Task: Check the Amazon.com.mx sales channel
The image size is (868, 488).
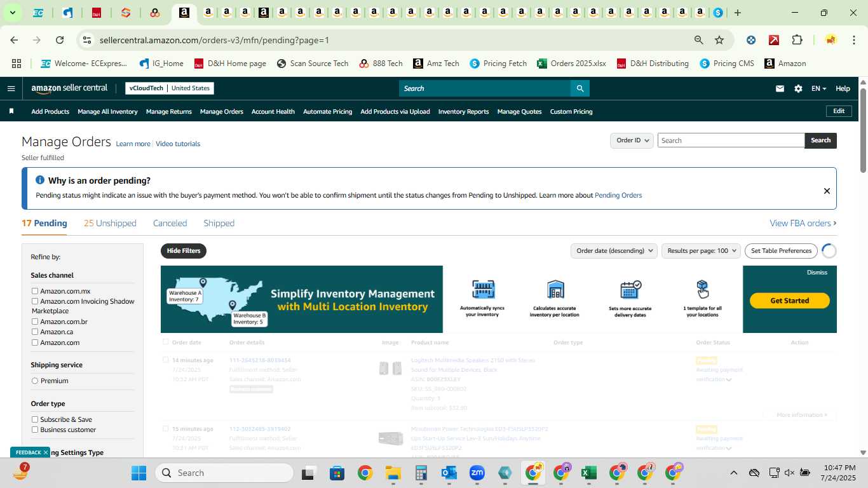Action: click(x=35, y=291)
